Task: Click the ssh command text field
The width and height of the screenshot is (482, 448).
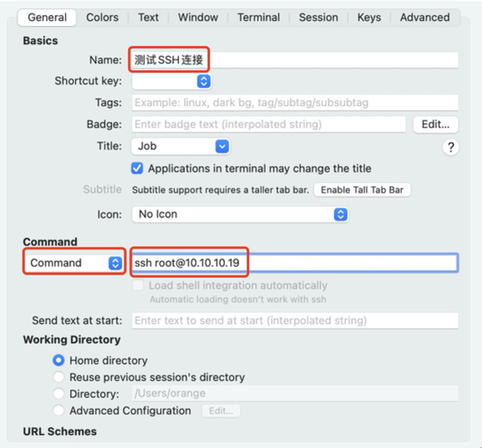Action: pos(295,263)
